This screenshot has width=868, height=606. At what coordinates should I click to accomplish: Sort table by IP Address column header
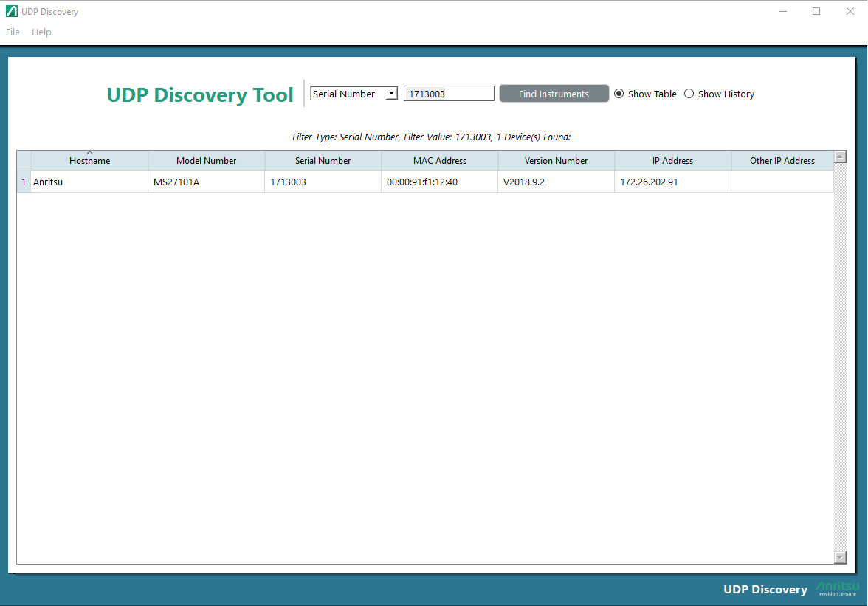tap(672, 161)
